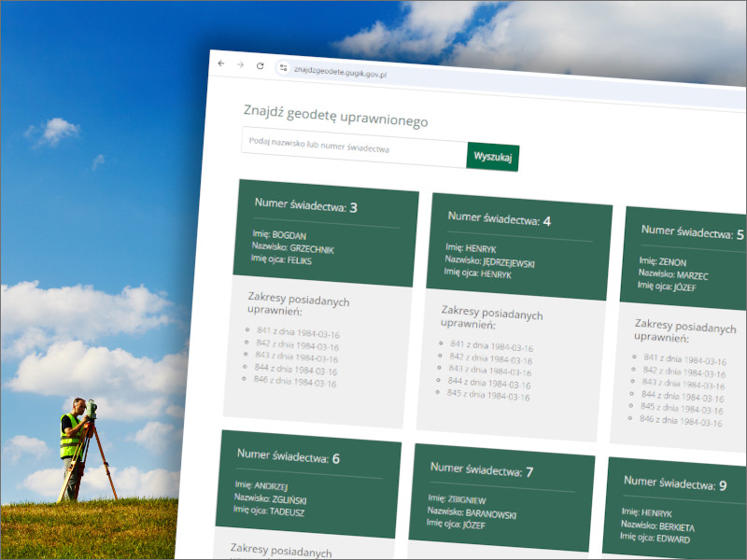Click 'Imię ojca: TADEUSZ' in card 6
This screenshot has width=747, height=560.
tap(269, 511)
